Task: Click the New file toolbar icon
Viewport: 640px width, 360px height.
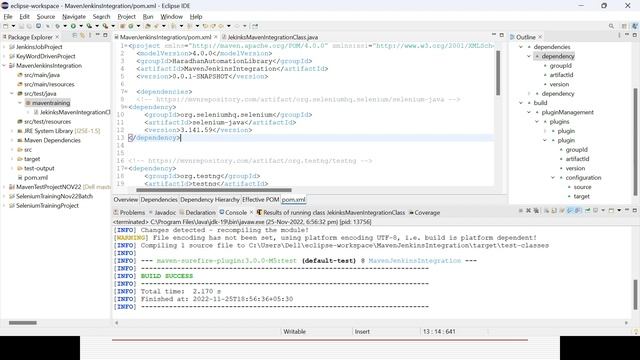Action: pos(5,26)
